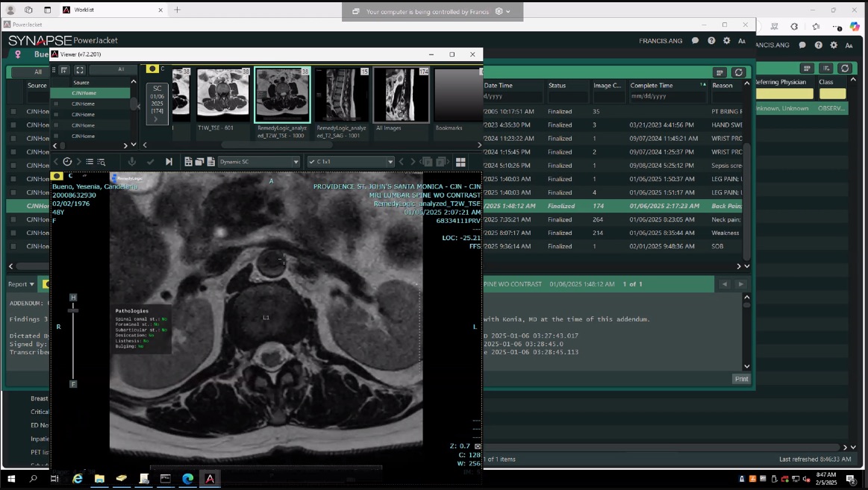Viewport: 868px width, 490px height.
Task: Open Internet Explorer from the taskbar
Action: [78, 479]
